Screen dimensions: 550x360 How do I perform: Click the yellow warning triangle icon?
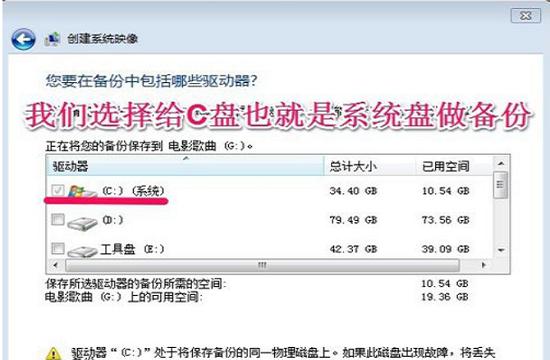click(x=53, y=353)
